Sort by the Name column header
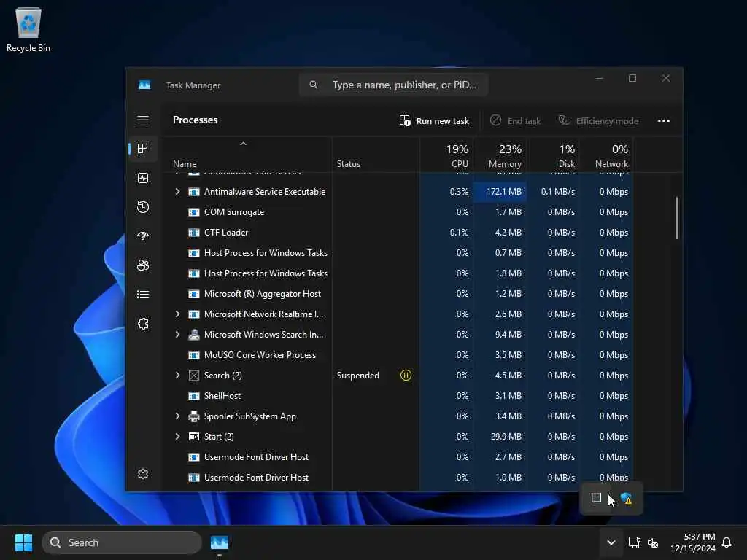 [247, 156]
